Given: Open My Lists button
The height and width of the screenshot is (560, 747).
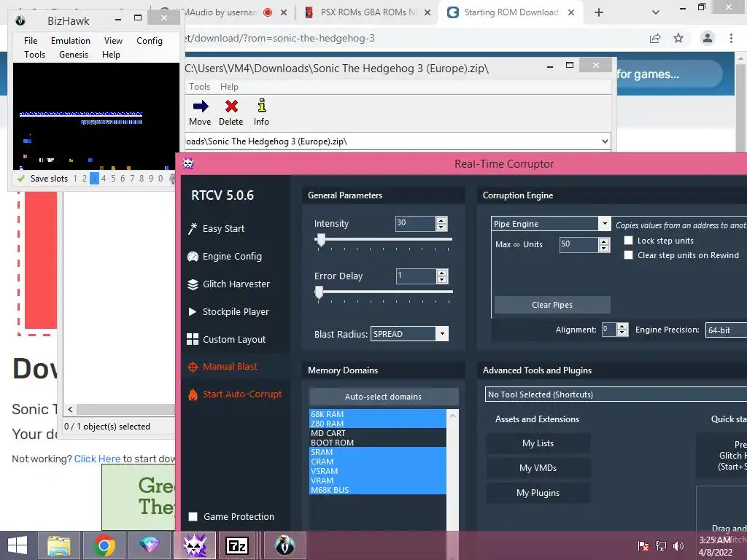Looking at the screenshot, I should click(538, 443).
